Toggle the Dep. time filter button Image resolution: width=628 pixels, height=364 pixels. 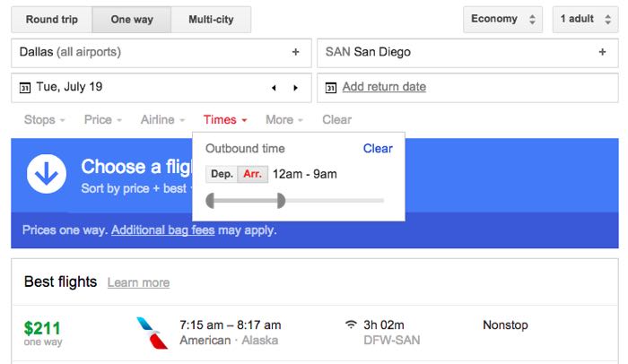(x=222, y=174)
